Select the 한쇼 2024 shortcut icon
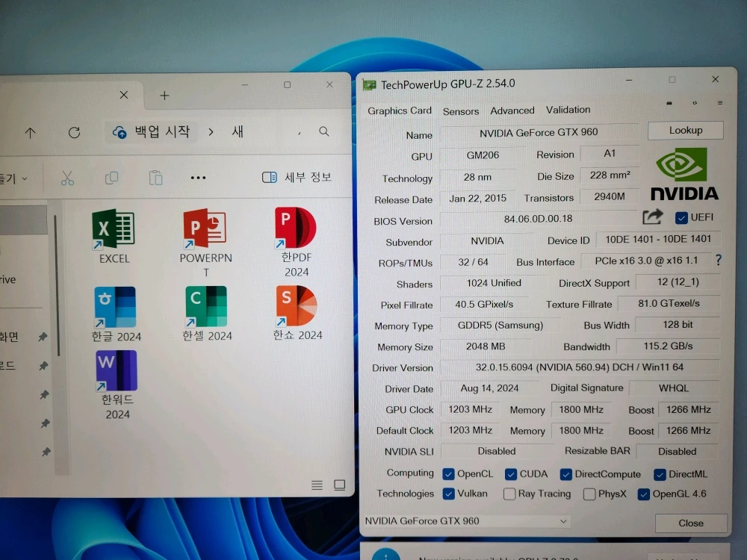This screenshot has width=747, height=560. click(297, 305)
